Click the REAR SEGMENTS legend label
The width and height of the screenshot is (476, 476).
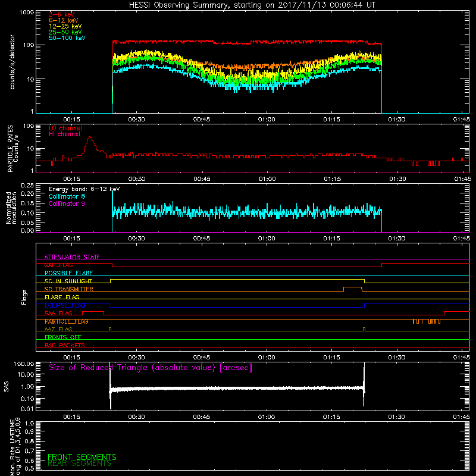pos(80,464)
